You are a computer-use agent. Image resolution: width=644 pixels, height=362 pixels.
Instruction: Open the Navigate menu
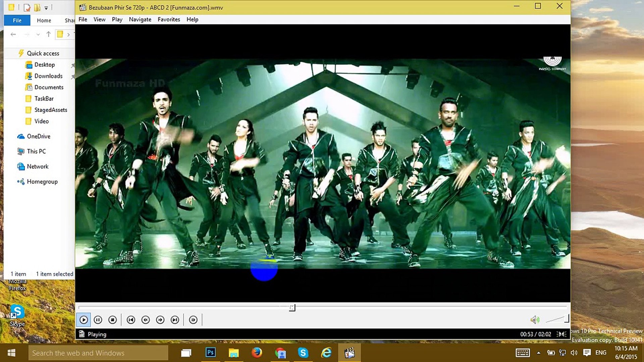(x=140, y=19)
